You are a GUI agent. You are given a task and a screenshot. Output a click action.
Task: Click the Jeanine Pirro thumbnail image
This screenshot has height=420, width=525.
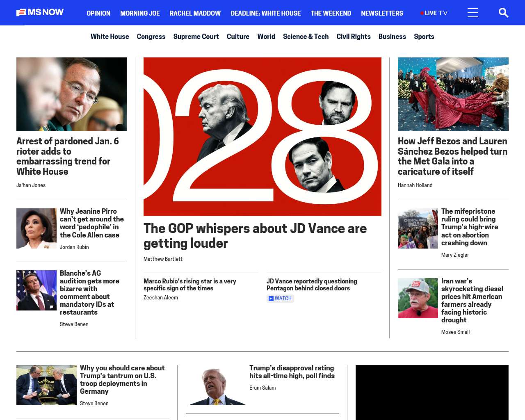[x=37, y=228]
